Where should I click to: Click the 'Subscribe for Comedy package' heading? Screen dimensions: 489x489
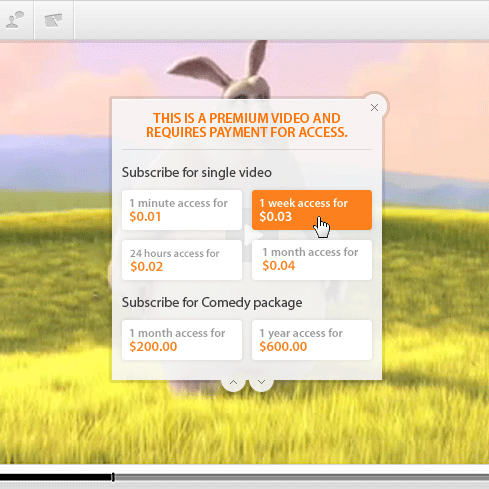click(x=212, y=302)
